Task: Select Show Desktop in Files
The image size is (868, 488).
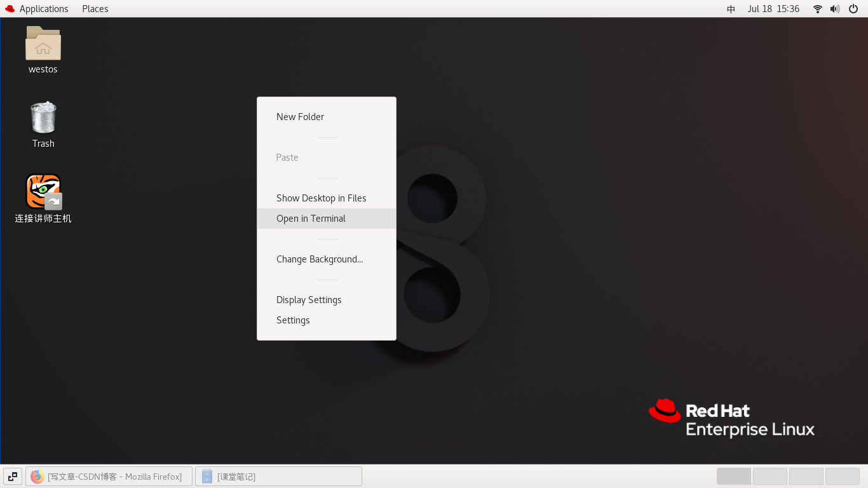Action: 321,198
